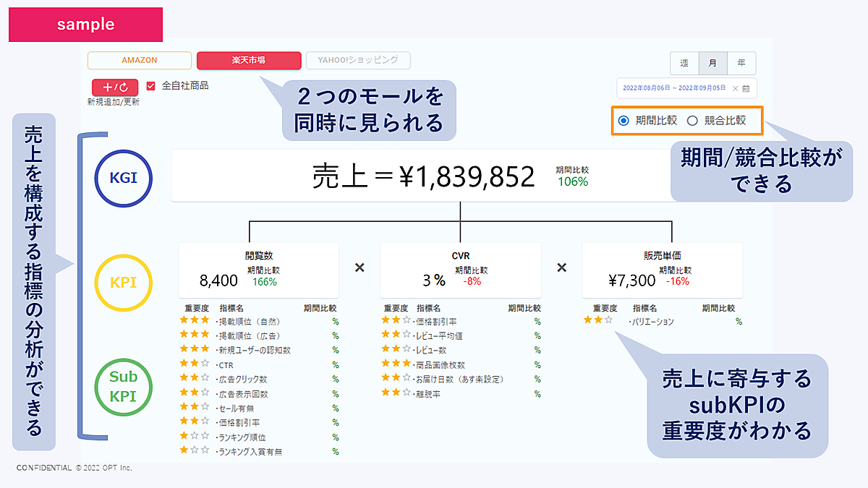868x488 pixels.
Task: Select the 月 period button
Action: pos(712,64)
